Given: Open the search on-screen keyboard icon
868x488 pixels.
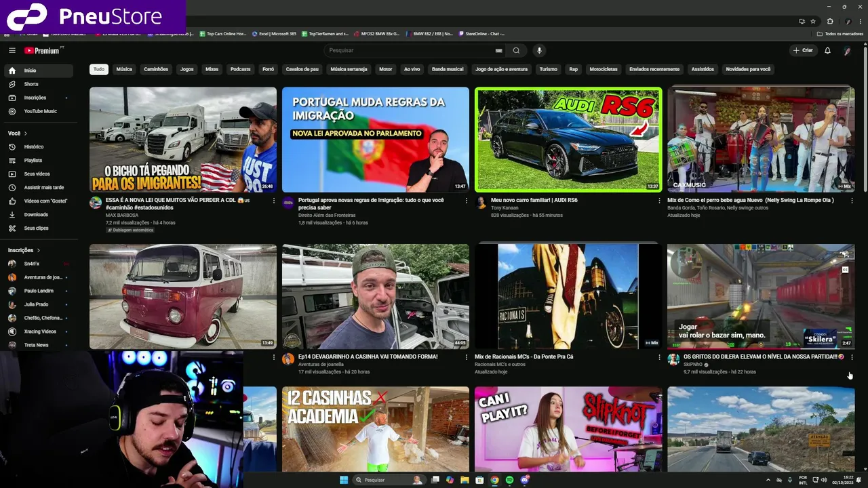Looking at the screenshot, I should click(x=499, y=50).
